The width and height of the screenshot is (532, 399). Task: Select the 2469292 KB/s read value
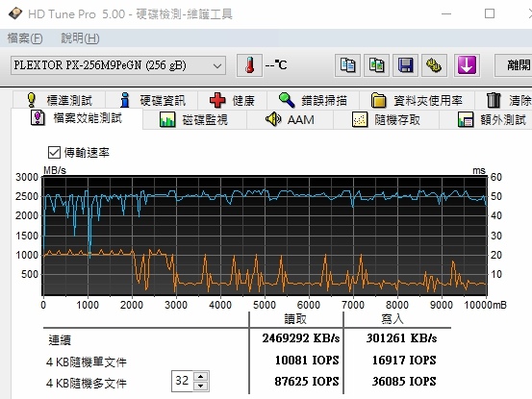pyautogui.click(x=300, y=338)
